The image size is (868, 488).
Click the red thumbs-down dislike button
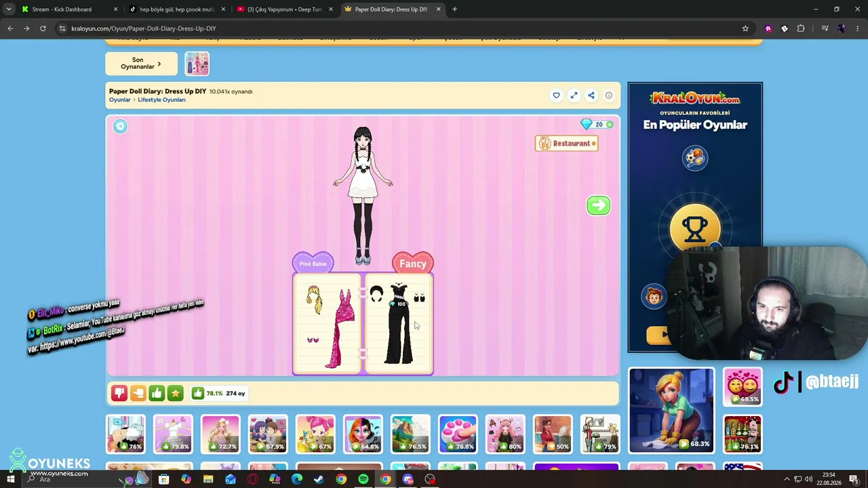119,393
